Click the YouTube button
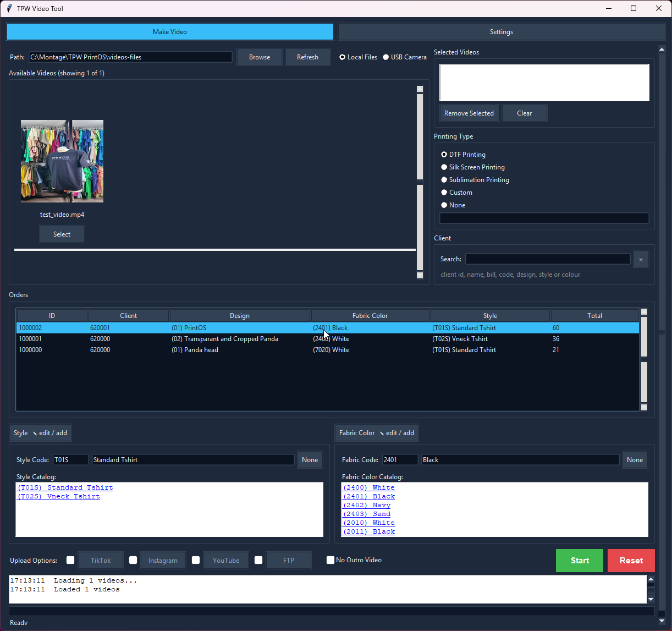This screenshot has width=672, height=631. (x=226, y=561)
